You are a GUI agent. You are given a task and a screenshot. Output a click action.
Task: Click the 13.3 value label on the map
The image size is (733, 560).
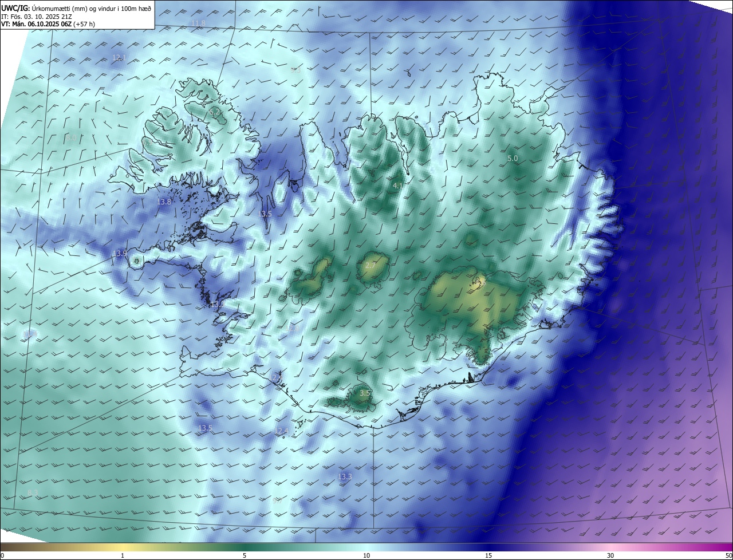click(345, 476)
